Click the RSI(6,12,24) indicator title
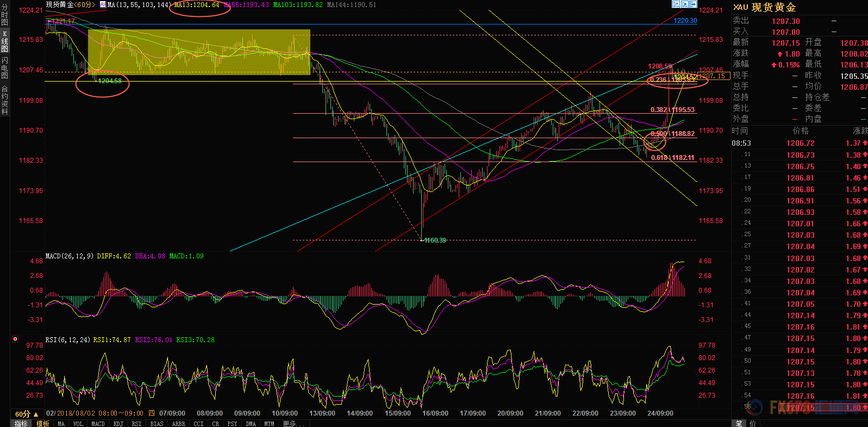The image size is (868, 427). pos(68,339)
